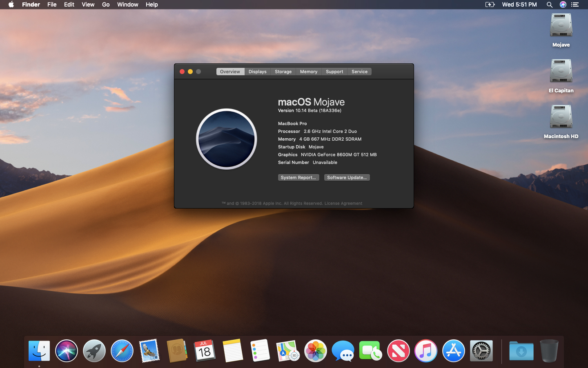Open Spotlight search in the menu bar
Image resolution: width=588 pixels, height=368 pixels.
(549, 4)
